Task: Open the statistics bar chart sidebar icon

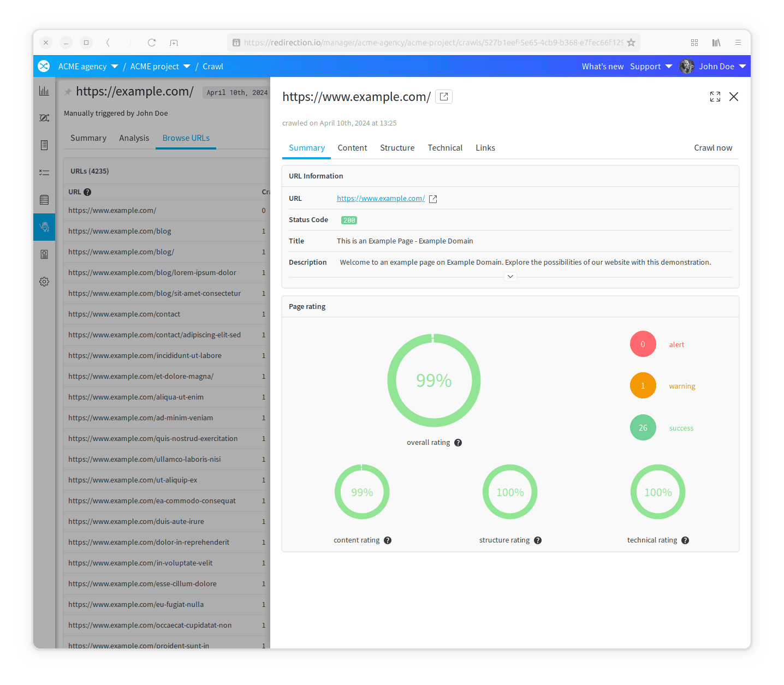Action: pyautogui.click(x=44, y=91)
